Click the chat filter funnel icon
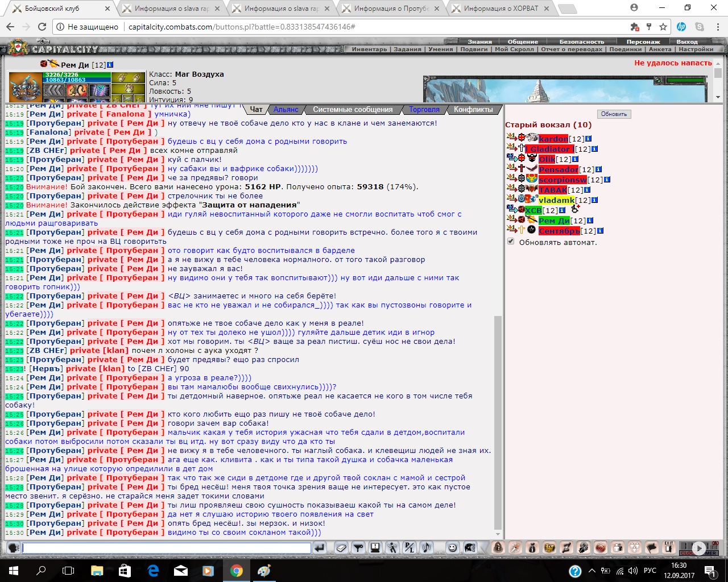728x582 pixels. [358, 548]
